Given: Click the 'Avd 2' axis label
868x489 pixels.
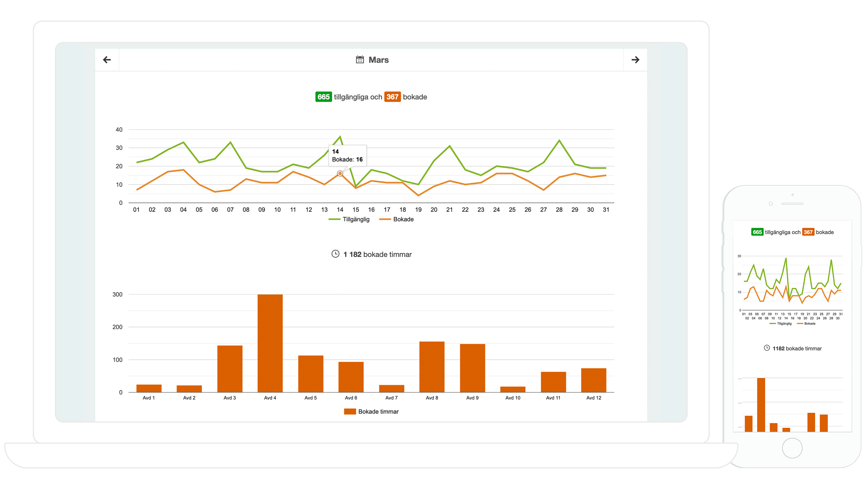Looking at the screenshot, I should coord(189,398).
